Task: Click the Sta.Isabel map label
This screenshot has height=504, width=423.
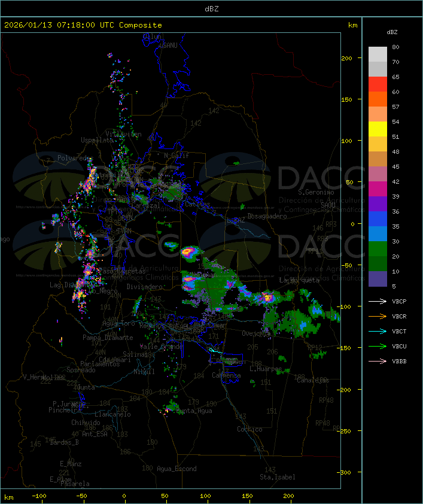Action: pyautogui.click(x=277, y=477)
